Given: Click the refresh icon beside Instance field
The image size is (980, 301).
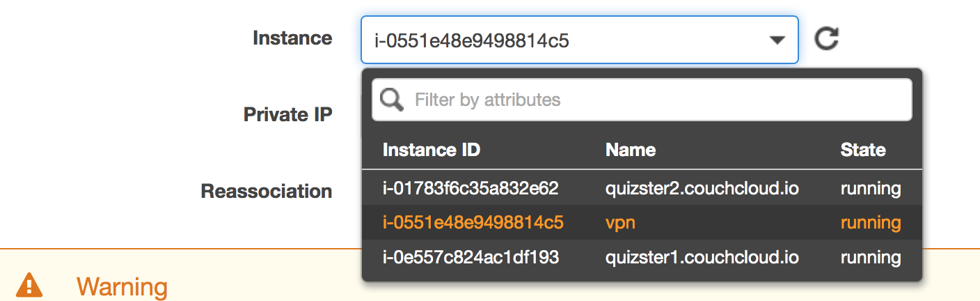Looking at the screenshot, I should [826, 39].
